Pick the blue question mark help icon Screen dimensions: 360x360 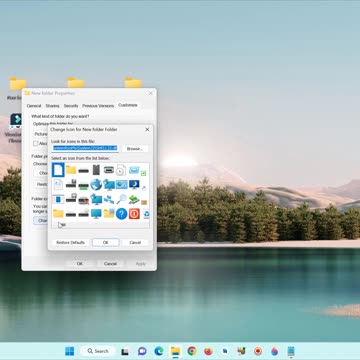pos(121,214)
